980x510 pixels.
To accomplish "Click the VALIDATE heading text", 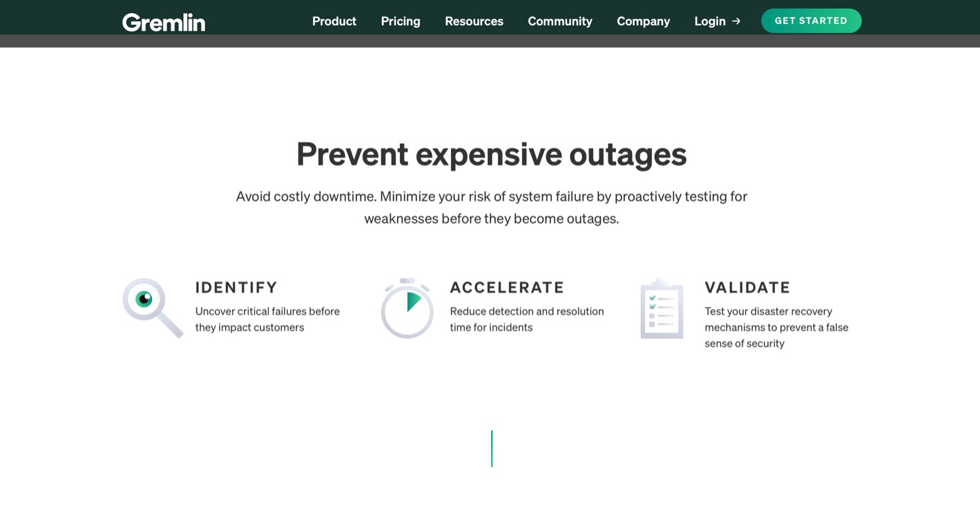I will [747, 287].
